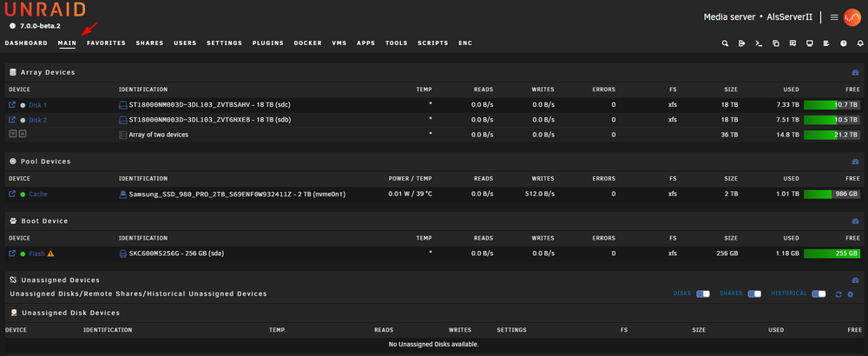Click Array Devices dashboard gauge icon
Image resolution: width=868 pixels, height=356 pixels.
click(855, 73)
